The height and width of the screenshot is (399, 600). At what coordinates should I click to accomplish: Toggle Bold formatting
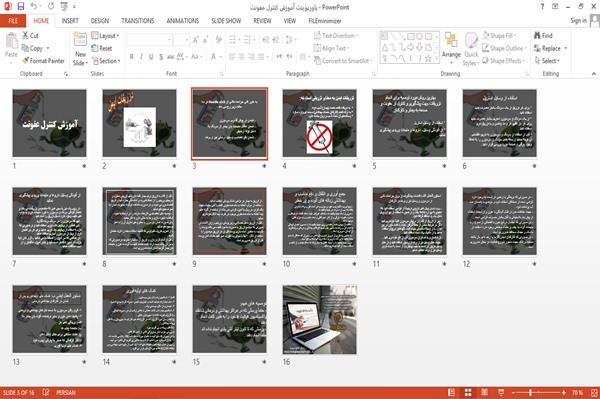[132, 57]
